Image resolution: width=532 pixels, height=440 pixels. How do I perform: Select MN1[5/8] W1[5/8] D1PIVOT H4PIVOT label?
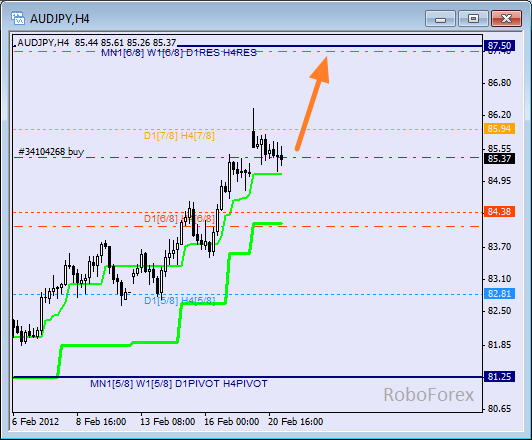click(179, 384)
